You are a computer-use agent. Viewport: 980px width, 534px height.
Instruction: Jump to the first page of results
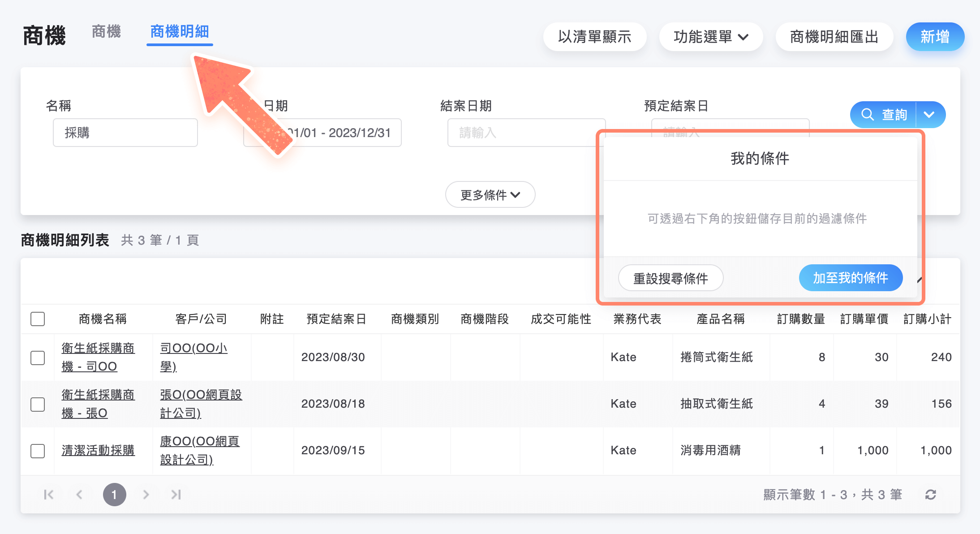[x=49, y=495]
